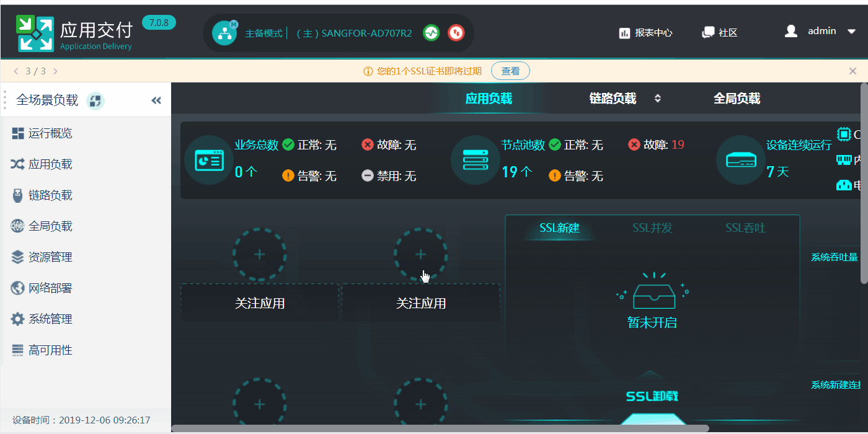The image size is (868, 434).
Task: Open the 报表中心 report center icon
Action: 624,33
